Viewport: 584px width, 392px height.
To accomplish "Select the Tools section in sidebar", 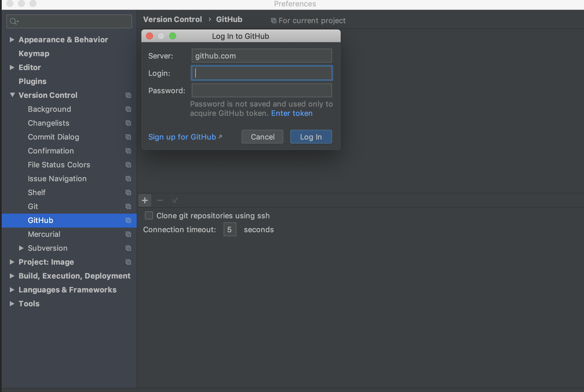I will coord(28,303).
